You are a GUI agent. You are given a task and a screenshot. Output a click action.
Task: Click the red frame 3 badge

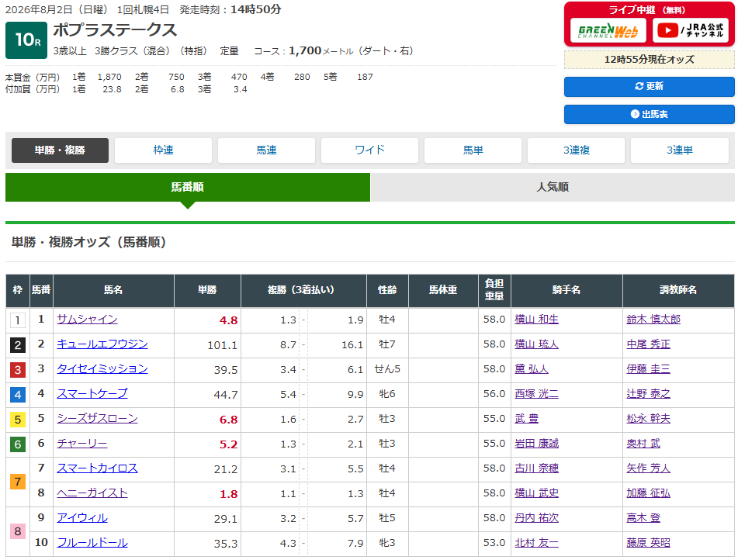17,370
